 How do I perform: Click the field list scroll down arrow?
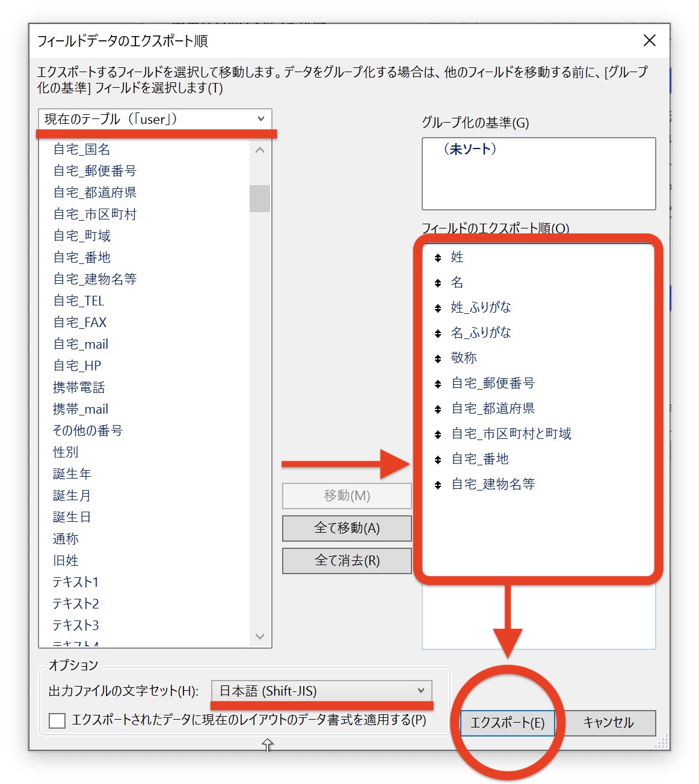click(x=260, y=636)
